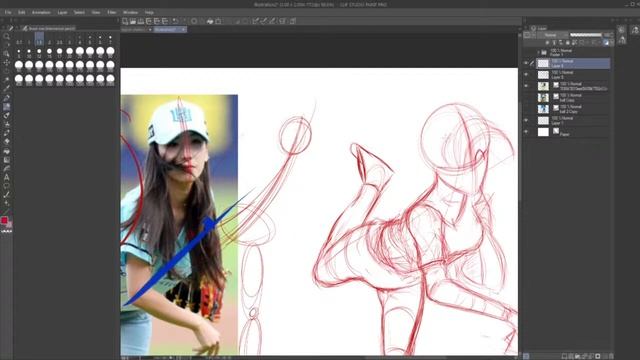Select the Text tool

tap(6, 177)
